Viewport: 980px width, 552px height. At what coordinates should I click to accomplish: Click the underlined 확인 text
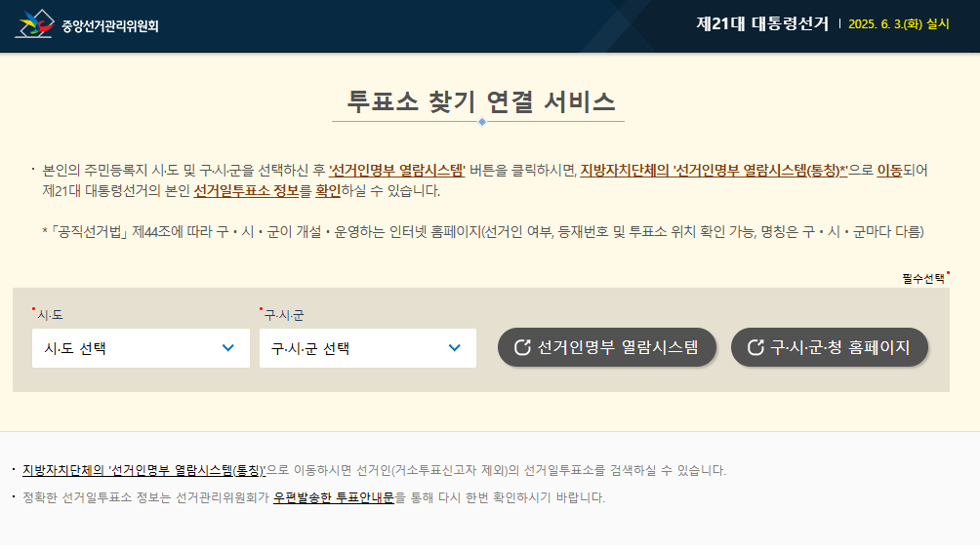[328, 190]
